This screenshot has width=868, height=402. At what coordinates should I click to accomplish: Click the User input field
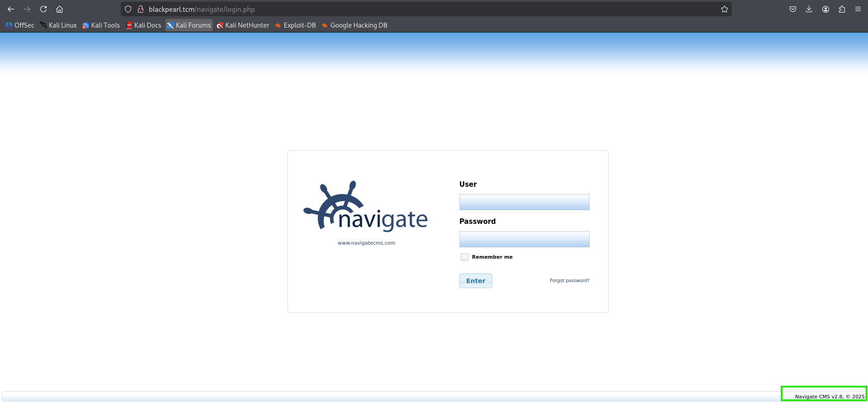tap(524, 202)
